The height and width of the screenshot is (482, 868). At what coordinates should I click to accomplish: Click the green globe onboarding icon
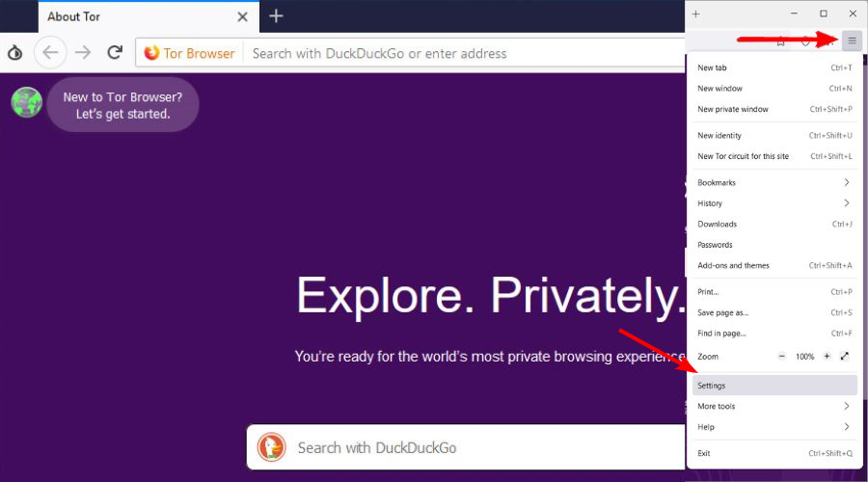[x=27, y=102]
